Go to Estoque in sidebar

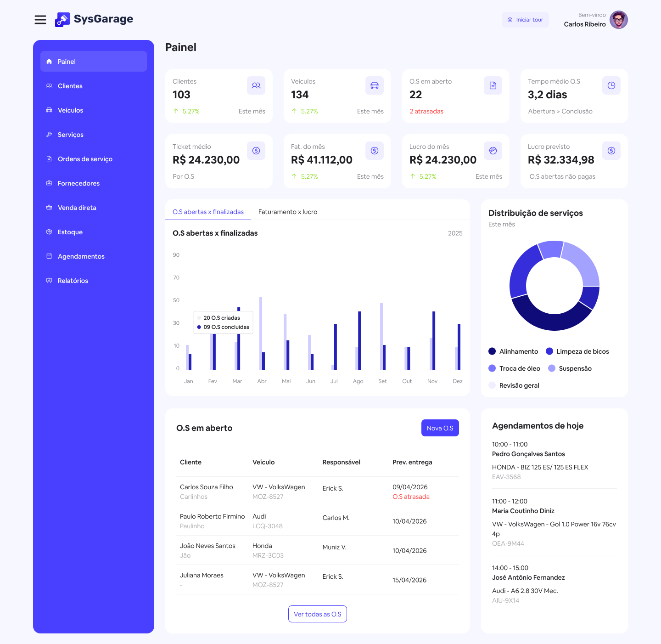pos(70,232)
